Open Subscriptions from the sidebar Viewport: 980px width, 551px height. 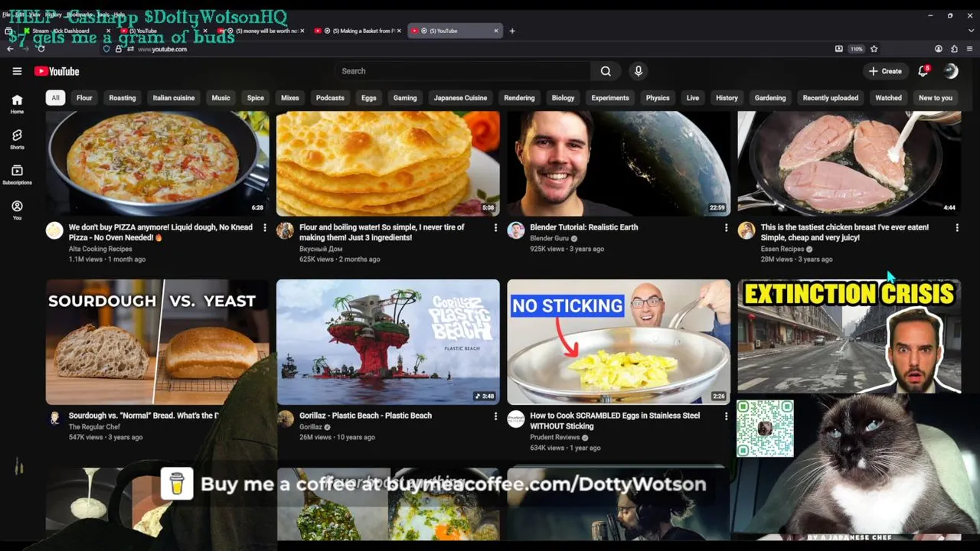(17, 174)
